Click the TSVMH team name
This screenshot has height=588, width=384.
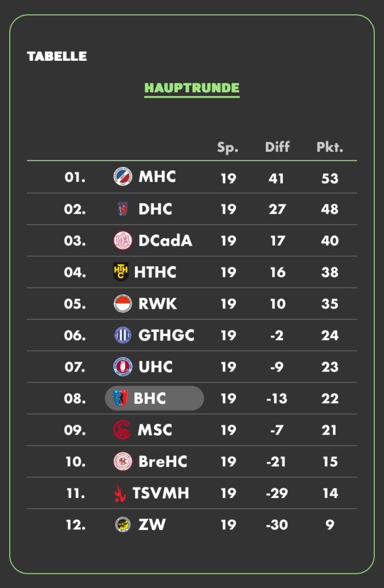[161, 493]
